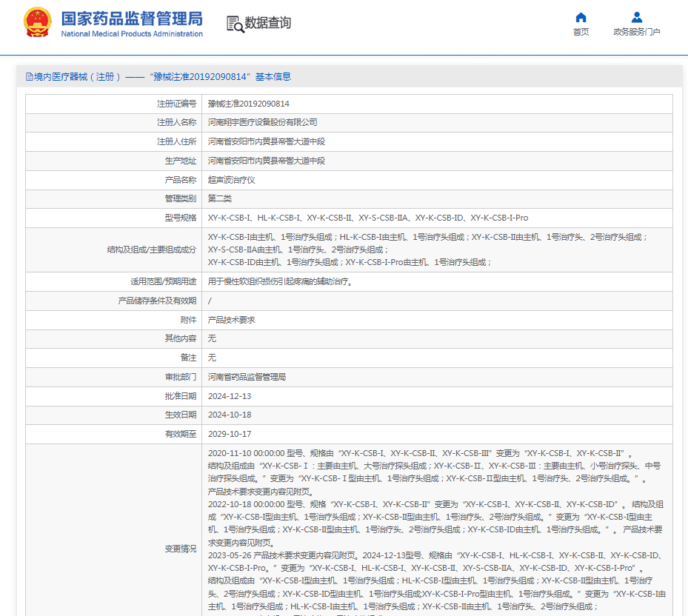The height and width of the screenshot is (616, 688).
Task: Click the 生产地址 label cell
Action: point(113,161)
